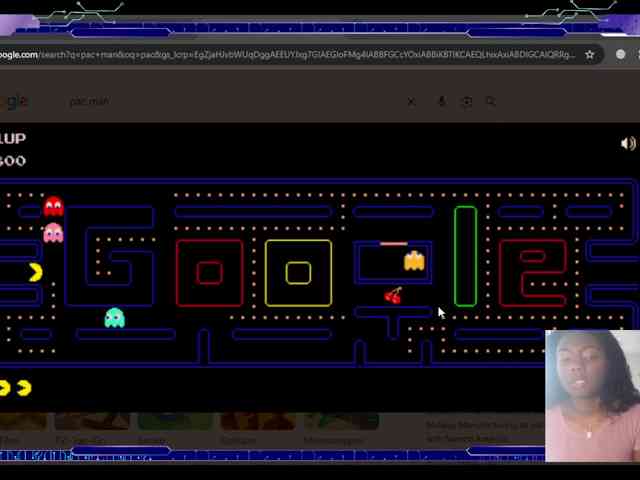Image resolution: width=640 pixels, height=480 pixels.
Task: Click the remaining lives Pac-Man icons
Action: coord(15,388)
